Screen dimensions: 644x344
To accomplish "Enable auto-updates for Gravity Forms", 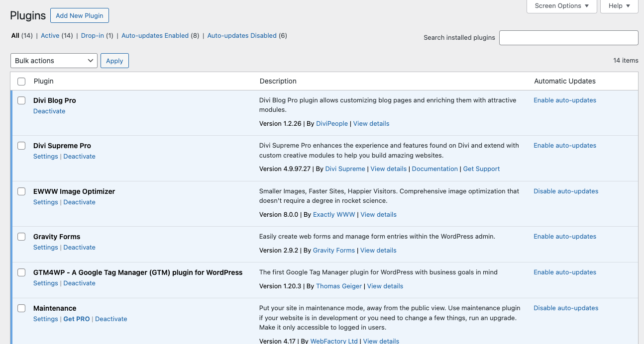I will tap(565, 237).
